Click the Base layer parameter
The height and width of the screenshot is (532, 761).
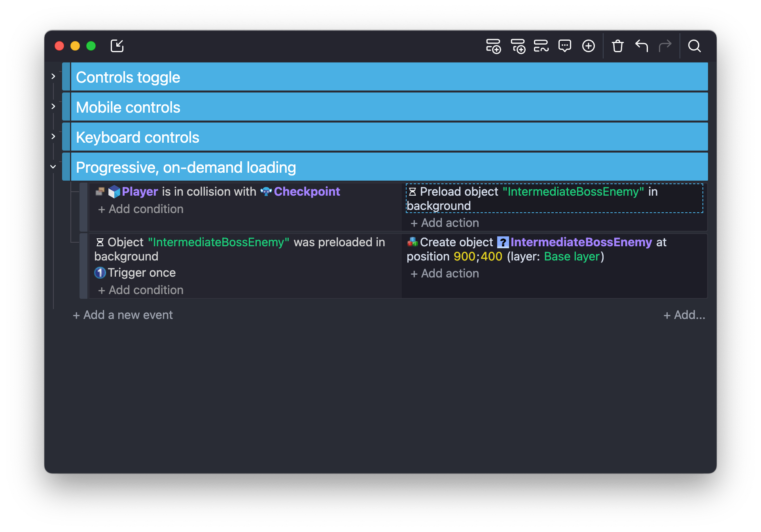coord(572,257)
